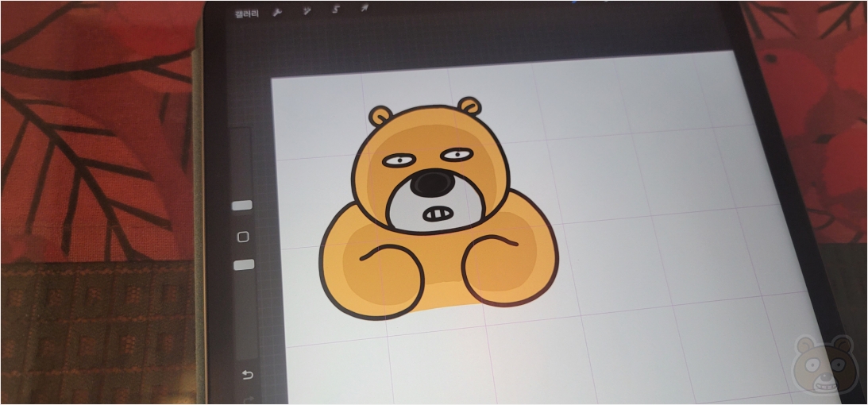
Task: Open the 갤러리 gallery view
Action: [247, 13]
